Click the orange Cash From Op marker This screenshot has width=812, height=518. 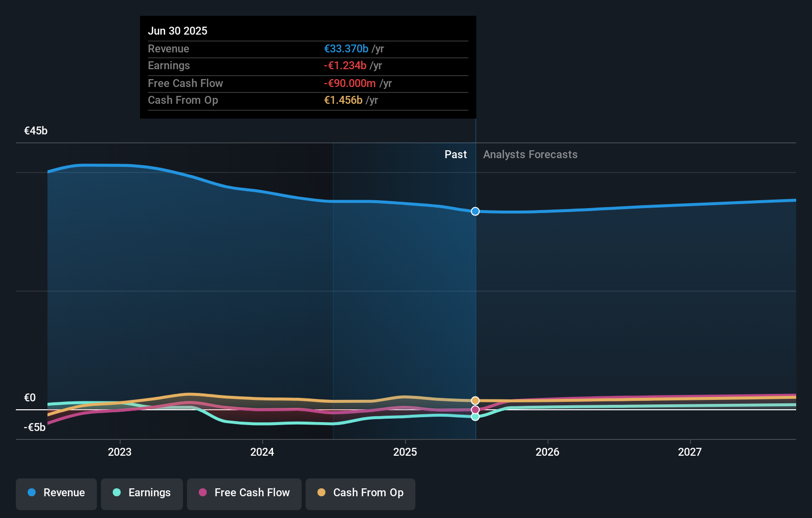475,400
